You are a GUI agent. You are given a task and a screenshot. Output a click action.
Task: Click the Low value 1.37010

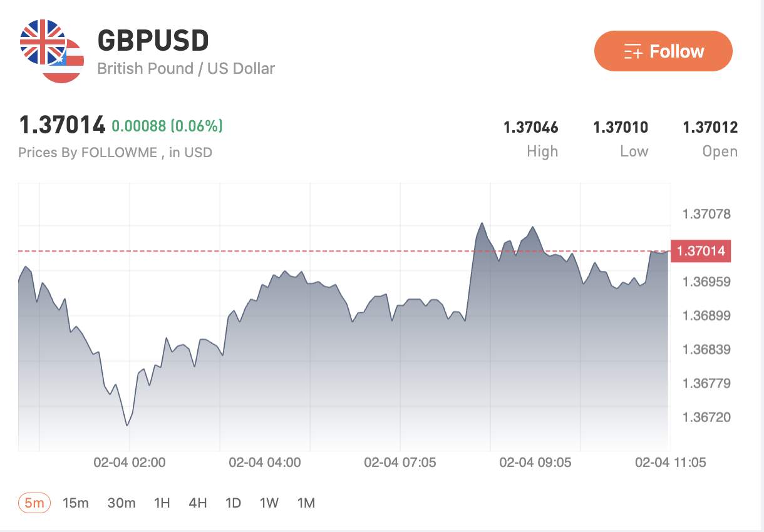[x=621, y=127]
